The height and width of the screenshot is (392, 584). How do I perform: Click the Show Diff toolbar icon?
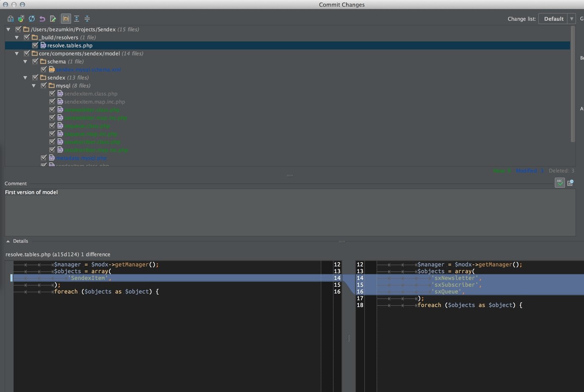pos(11,19)
